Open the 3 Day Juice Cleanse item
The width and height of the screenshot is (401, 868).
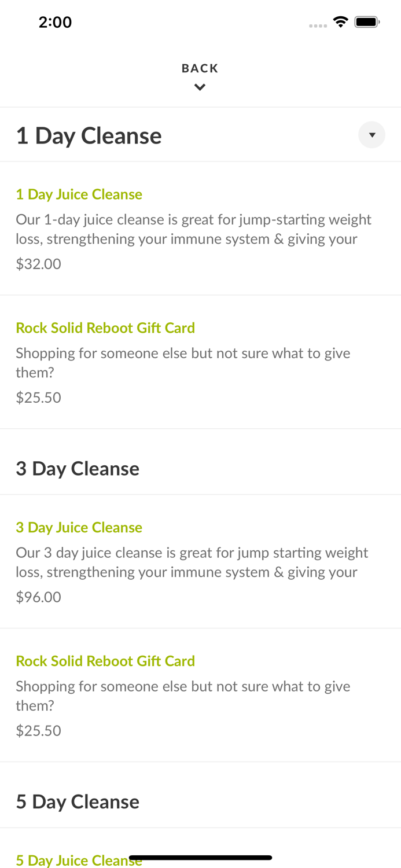[x=79, y=528]
